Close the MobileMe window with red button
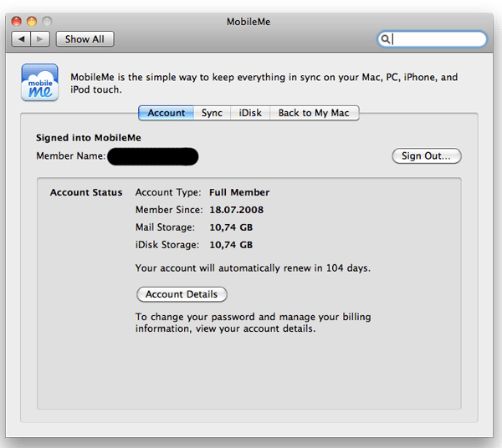The height and width of the screenshot is (448, 502). pyautogui.click(x=17, y=22)
